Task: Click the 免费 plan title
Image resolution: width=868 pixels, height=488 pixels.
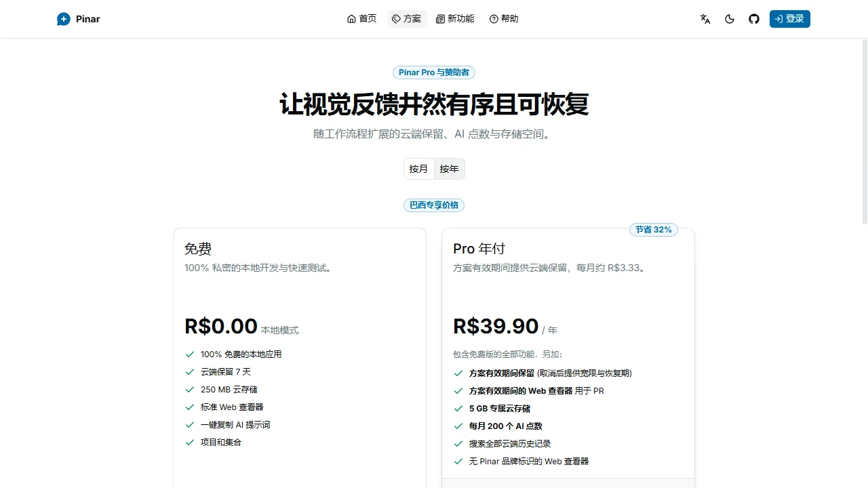Action: (x=198, y=249)
